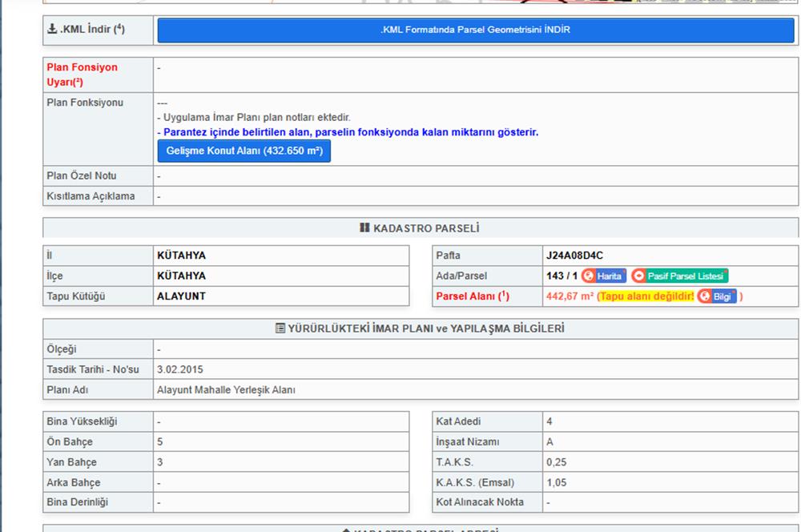Image resolution: width=801 pixels, height=532 pixels.
Task: Select the Kat Adedi value 4
Action: (549, 421)
